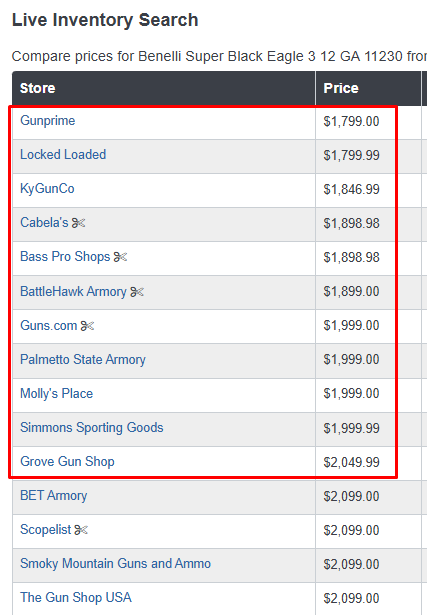The width and height of the screenshot is (427, 615).
Task: Click the coupon scissors icon beside Cabela's
Action: pos(78,223)
